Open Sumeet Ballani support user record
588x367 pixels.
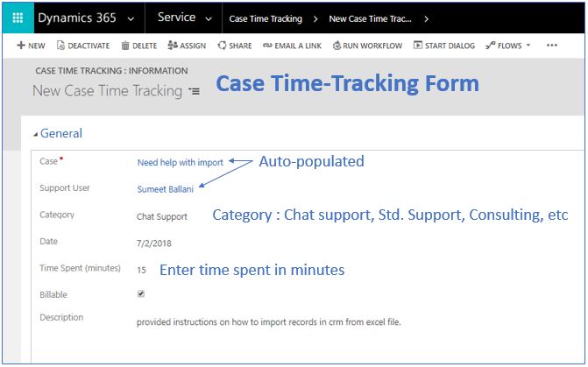tap(166, 189)
